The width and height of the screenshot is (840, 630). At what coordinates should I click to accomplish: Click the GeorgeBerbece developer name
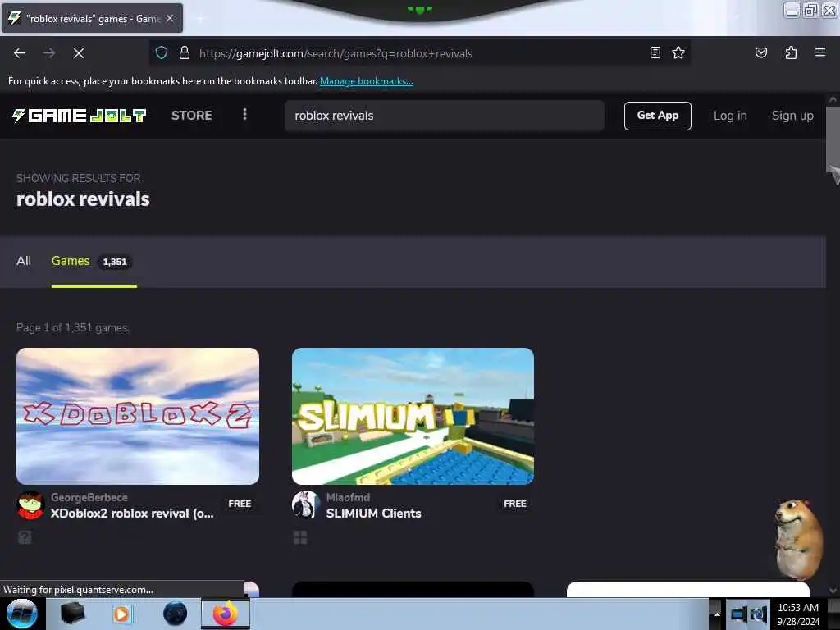[89, 497]
